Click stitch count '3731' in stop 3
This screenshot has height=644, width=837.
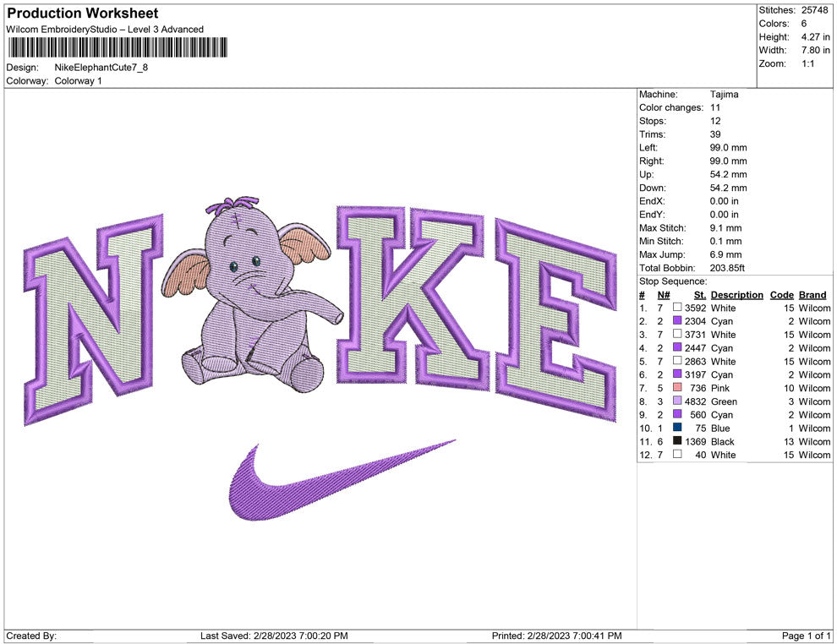[695, 335]
